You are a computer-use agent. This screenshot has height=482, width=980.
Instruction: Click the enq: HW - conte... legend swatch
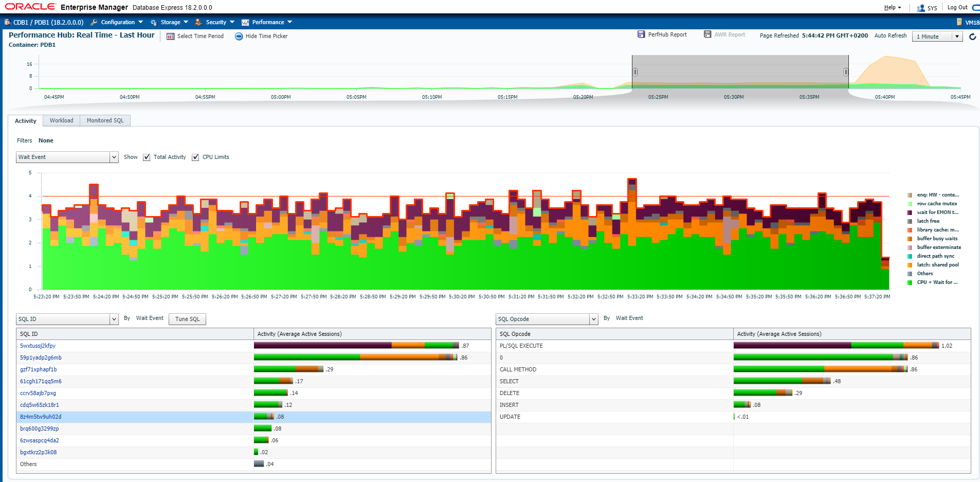[910, 195]
